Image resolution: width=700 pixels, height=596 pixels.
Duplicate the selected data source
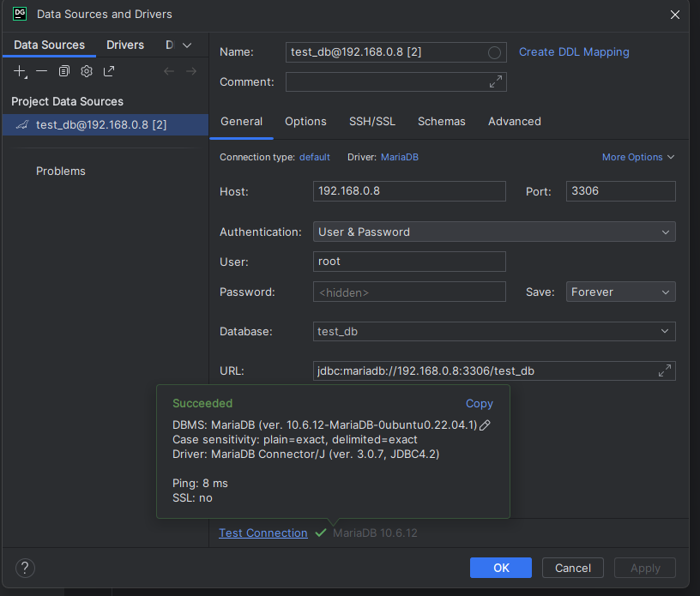[x=64, y=71]
